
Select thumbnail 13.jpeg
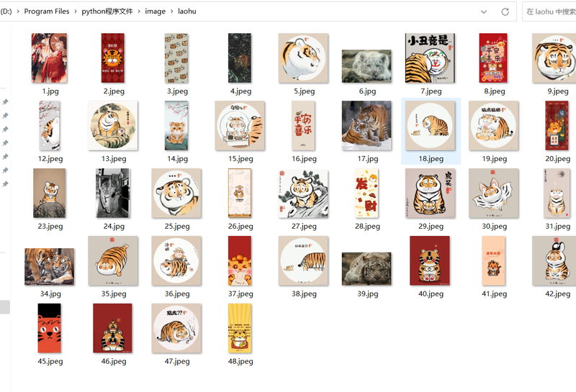pyautogui.click(x=113, y=126)
